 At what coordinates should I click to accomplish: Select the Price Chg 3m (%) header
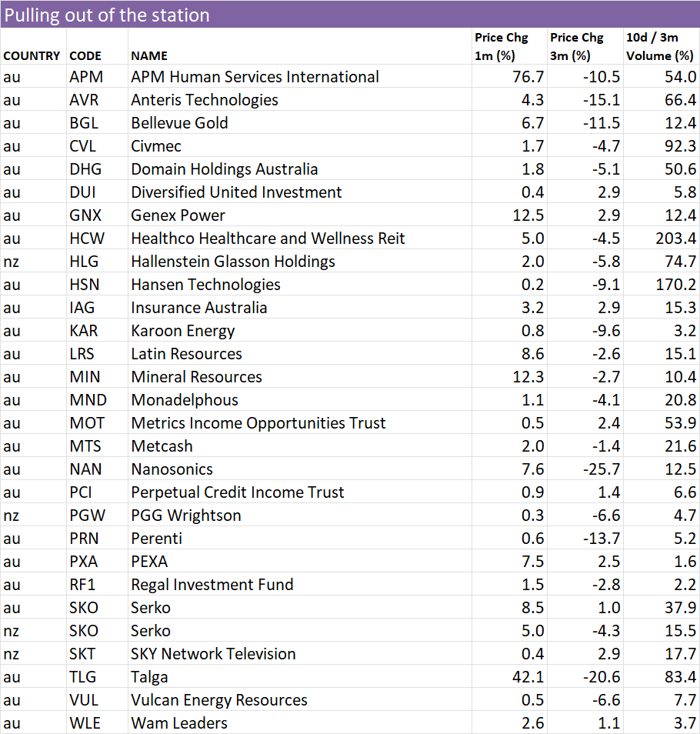pyautogui.click(x=576, y=47)
